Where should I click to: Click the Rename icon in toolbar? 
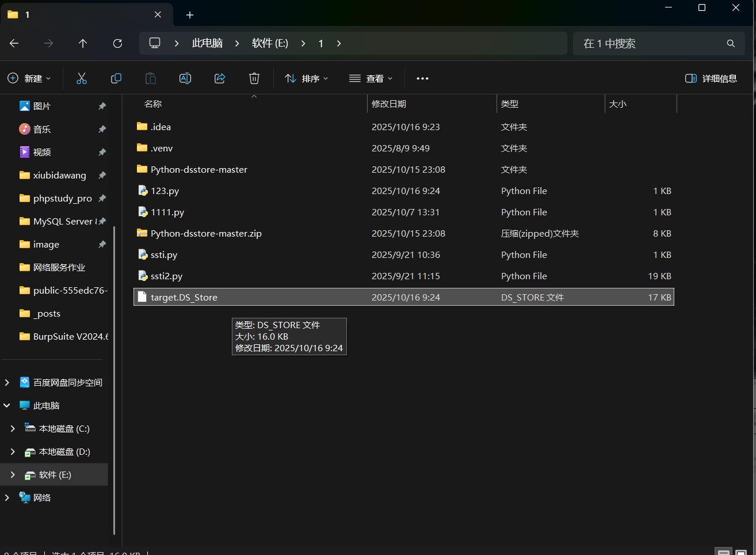point(185,78)
